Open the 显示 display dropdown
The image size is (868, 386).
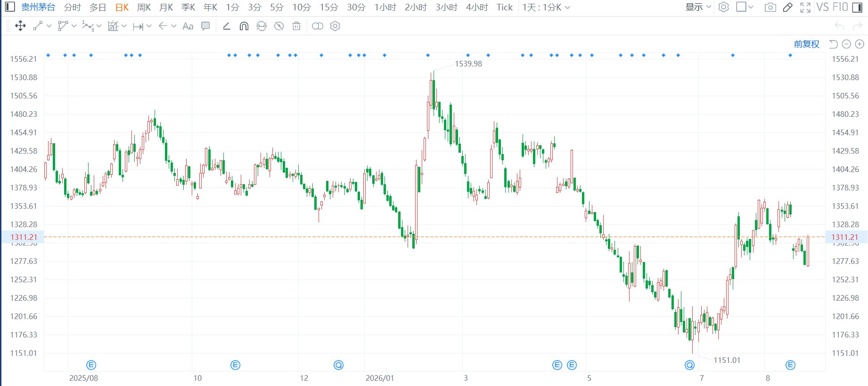pyautogui.click(x=698, y=7)
